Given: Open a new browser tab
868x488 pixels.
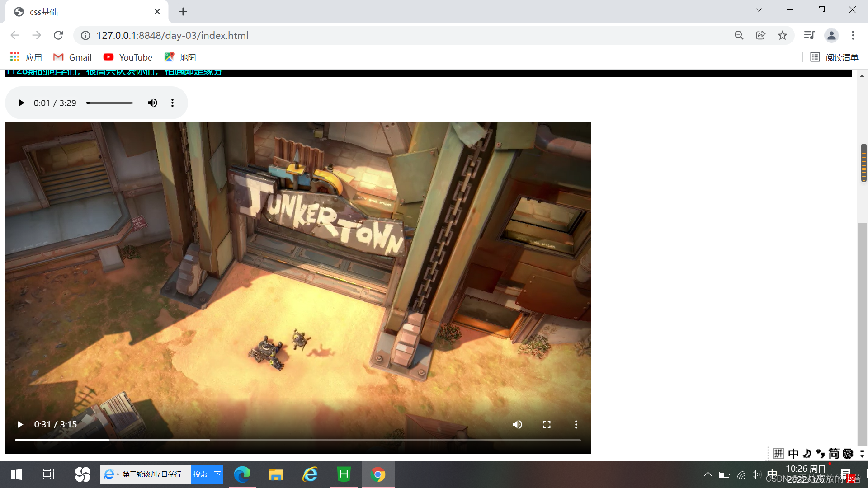Looking at the screenshot, I should tap(183, 12).
